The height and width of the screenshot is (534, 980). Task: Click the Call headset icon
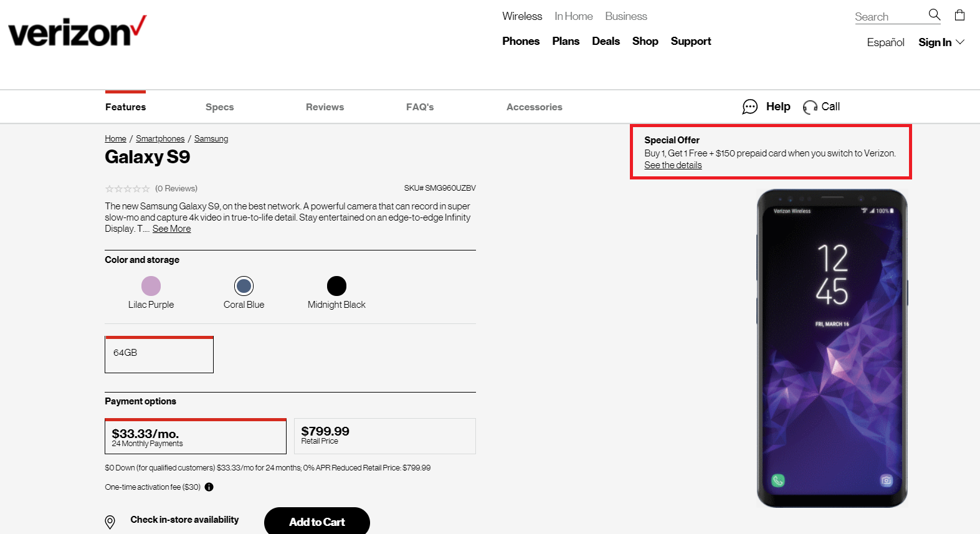pos(810,107)
